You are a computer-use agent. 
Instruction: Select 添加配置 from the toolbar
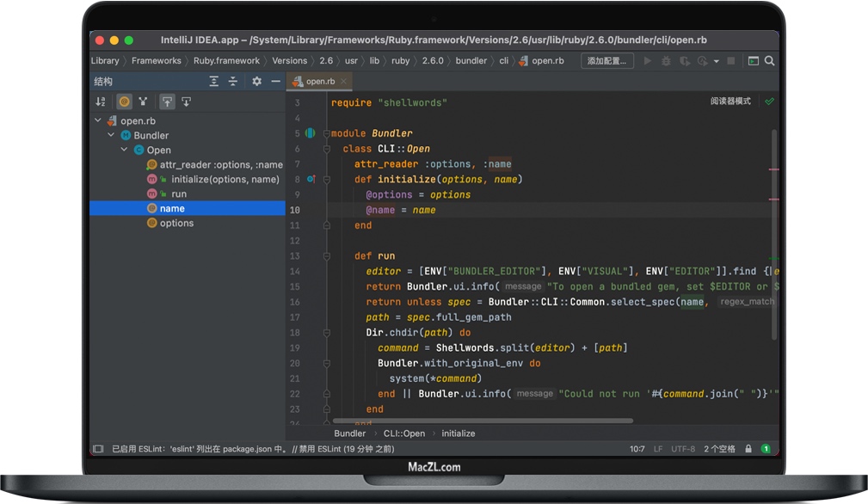(x=607, y=61)
